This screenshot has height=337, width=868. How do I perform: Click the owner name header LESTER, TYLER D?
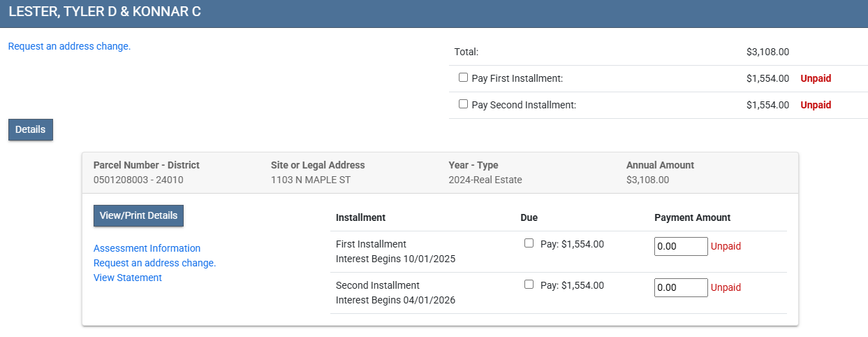click(x=105, y=12)
